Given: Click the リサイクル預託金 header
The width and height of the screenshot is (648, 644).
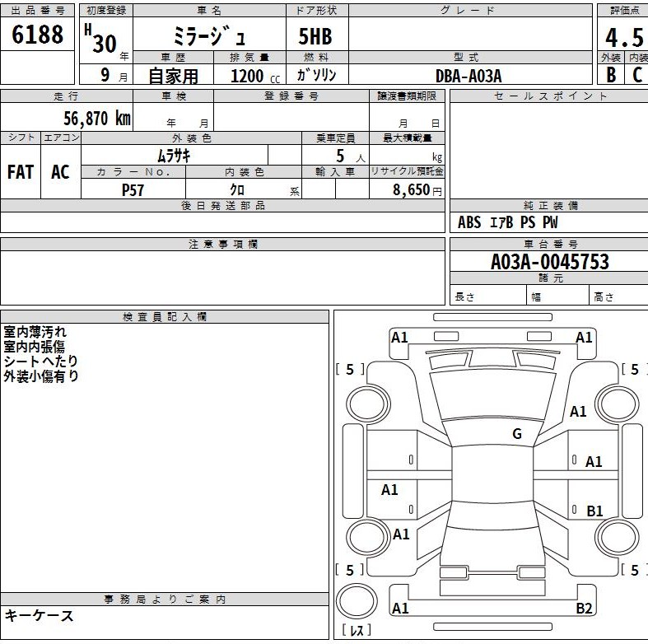Looking at the screenshot, I should coord(407,171).
